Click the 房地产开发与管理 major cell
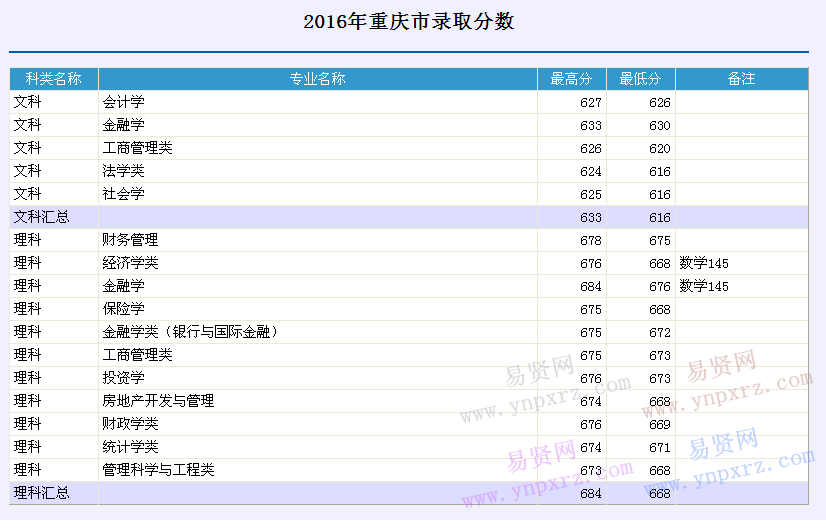 pos(159,401)
